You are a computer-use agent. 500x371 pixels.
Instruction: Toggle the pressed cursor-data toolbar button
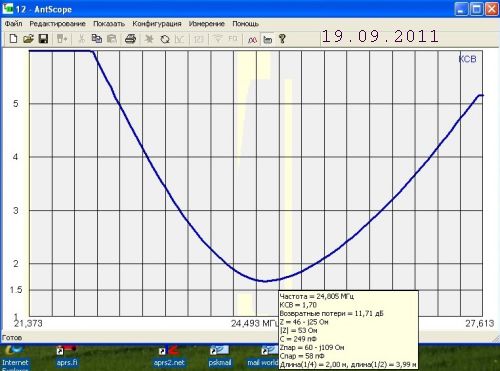point(268,40)
